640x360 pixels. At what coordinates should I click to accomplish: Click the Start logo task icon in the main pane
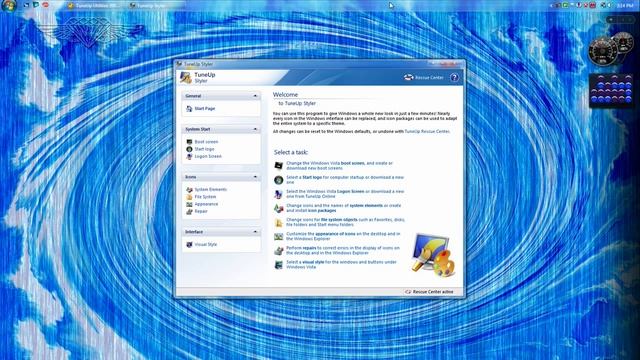279,180
